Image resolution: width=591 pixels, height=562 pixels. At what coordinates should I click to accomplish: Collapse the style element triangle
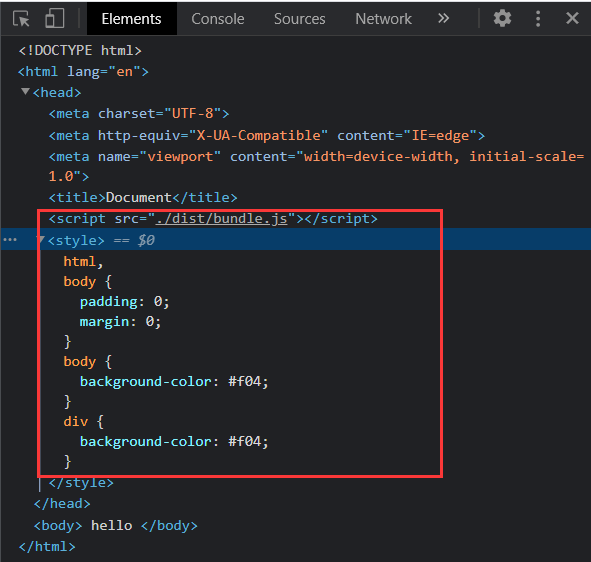pyautogui.click(x=41, y=239)
